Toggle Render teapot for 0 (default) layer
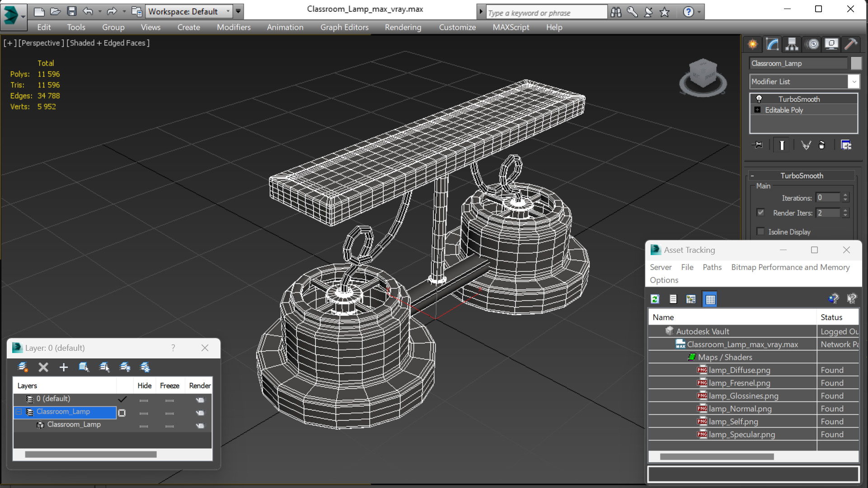 tap(200, 400)
